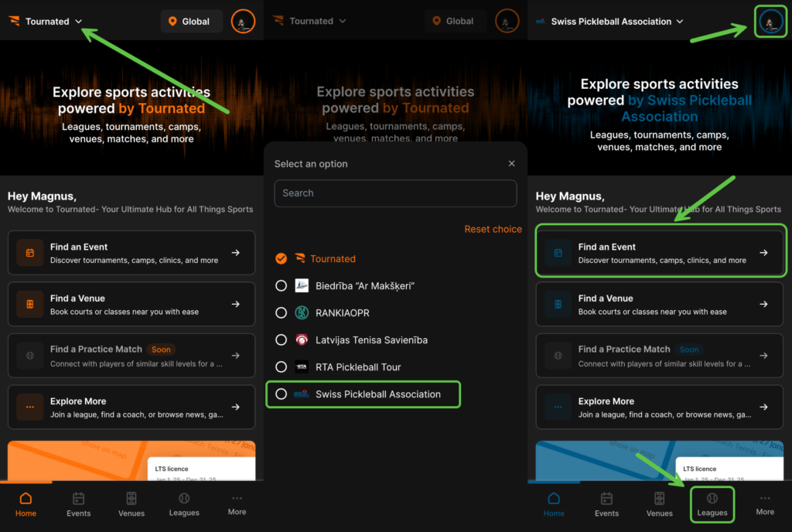Select the Biedrība "Ar Makšķeri" radio button
This screenshot has height=532, width=792.
tap(282, 285)
